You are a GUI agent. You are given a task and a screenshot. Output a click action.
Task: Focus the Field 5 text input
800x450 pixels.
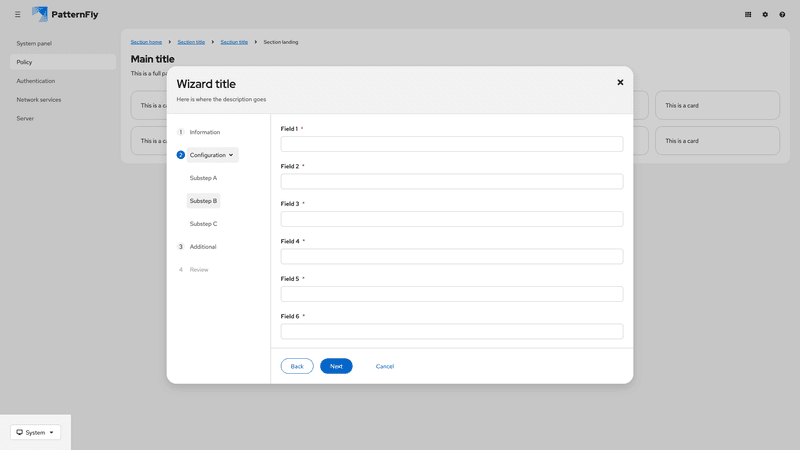click(452, 294)
